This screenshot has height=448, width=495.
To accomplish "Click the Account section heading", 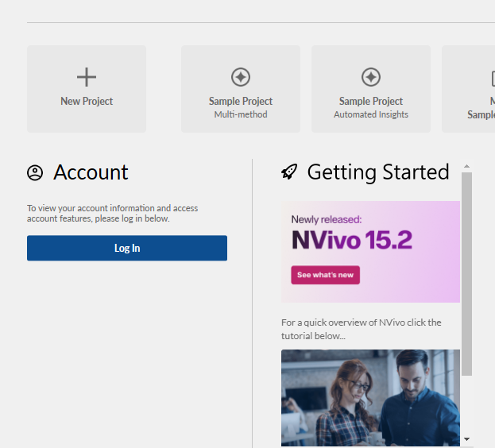I will tap(91, 172).
